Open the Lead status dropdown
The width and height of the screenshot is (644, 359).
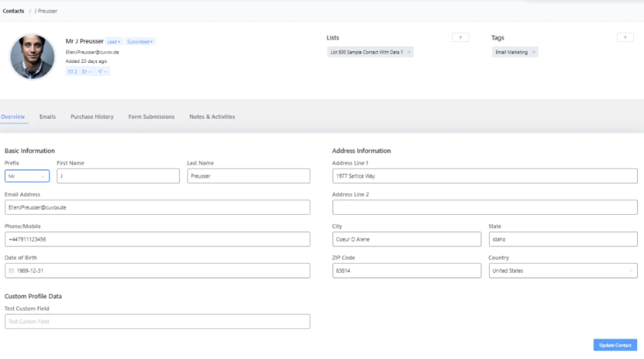pos(114,42)
